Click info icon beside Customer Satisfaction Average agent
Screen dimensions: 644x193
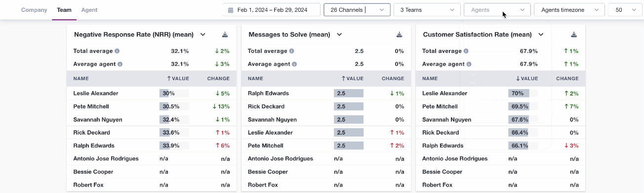click(469, 64)
